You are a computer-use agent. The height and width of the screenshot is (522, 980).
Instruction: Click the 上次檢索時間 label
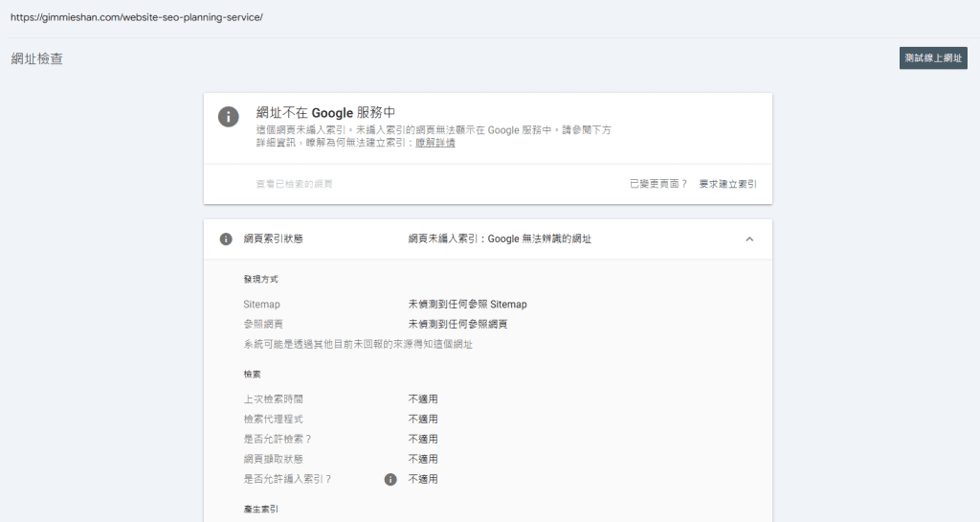pyautogui.click(x=273, y=398)
